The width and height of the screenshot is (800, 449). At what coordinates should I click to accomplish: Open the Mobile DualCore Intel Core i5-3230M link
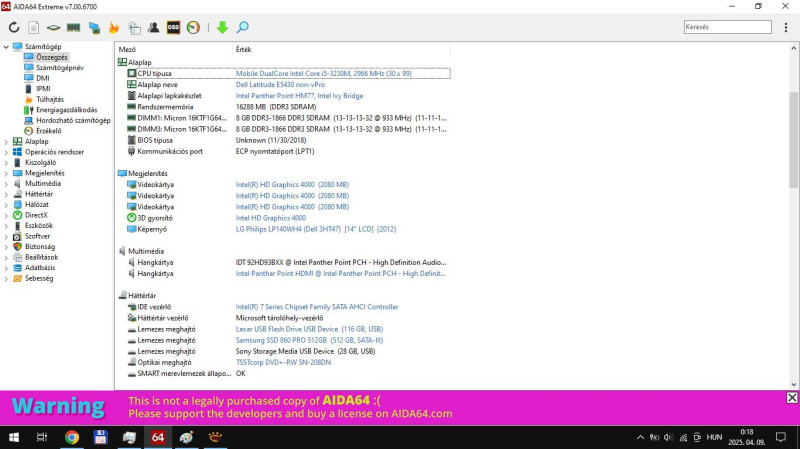tap(323, 73)
